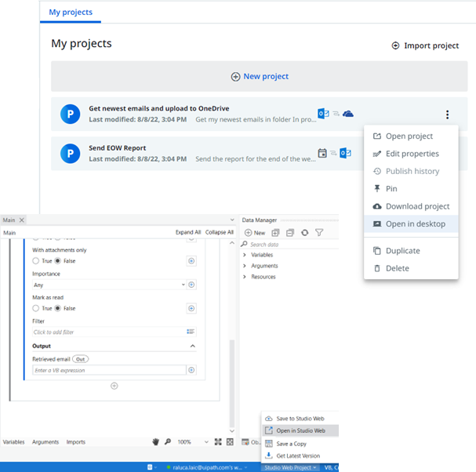Click Collapse All in designer

(219, 232)
